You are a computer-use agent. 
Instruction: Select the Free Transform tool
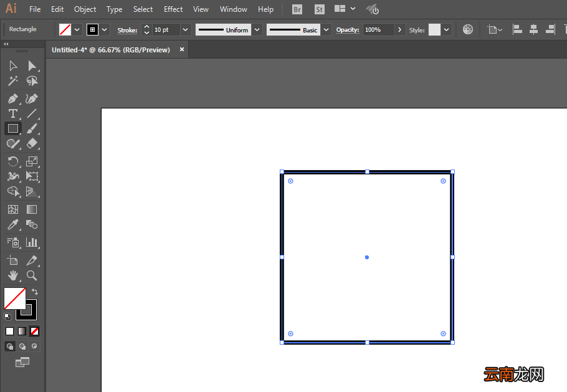(x=32, y=176)
